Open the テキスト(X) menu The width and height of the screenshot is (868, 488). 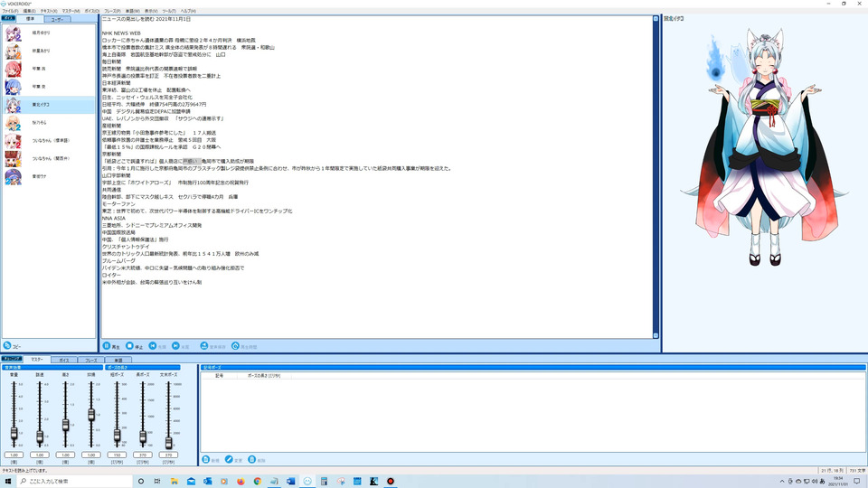(x=49, y=11)
